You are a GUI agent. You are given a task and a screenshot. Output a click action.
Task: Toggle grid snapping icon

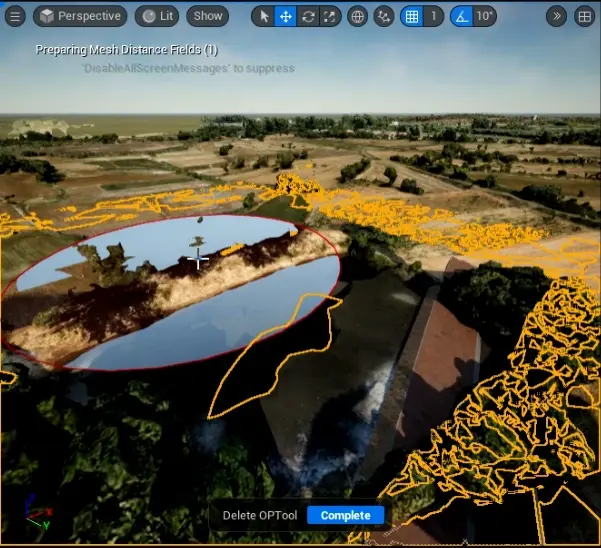[x=412, y=16]
